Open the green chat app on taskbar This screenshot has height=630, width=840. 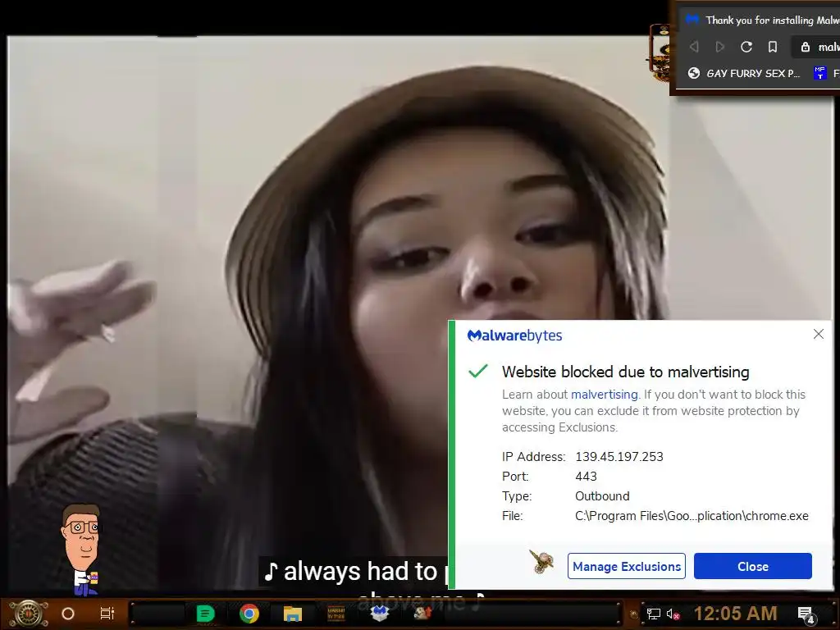pyautogui.click(x=205, y=614)
